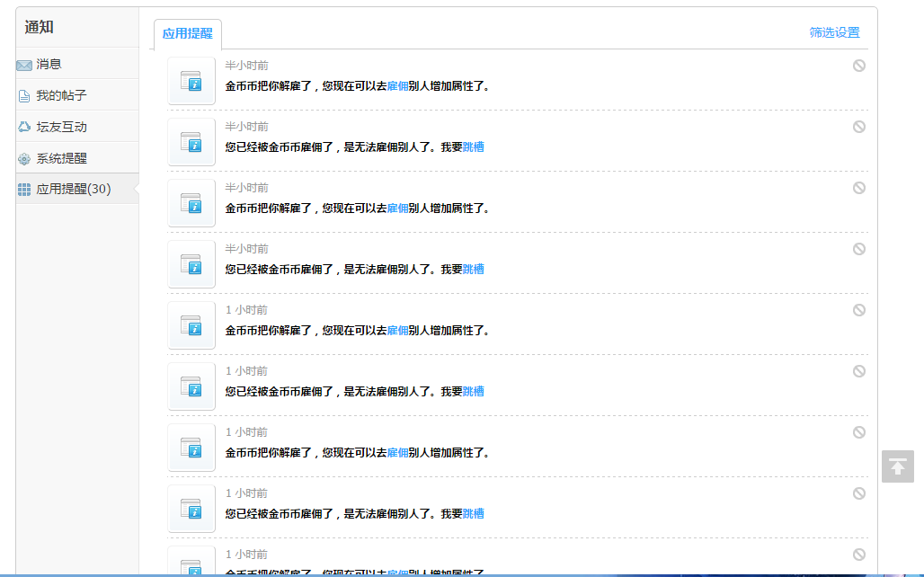The width and height of the screenshot is (924, 577).
Task: Block the first 1 小时前 解雇 notification
Action: [x=859, y=310]
